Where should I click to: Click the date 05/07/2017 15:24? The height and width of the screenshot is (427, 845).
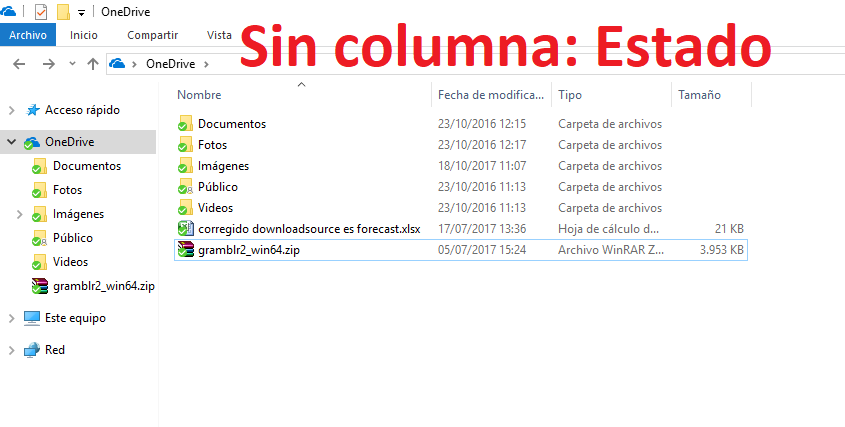[x=482, y=250]
